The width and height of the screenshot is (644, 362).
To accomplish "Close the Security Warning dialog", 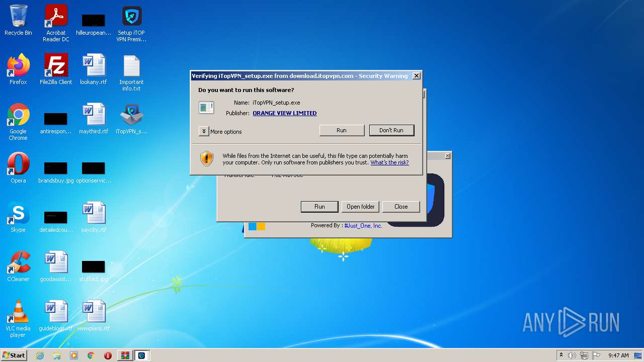I will pyautogui.click(x=417, y=76).
